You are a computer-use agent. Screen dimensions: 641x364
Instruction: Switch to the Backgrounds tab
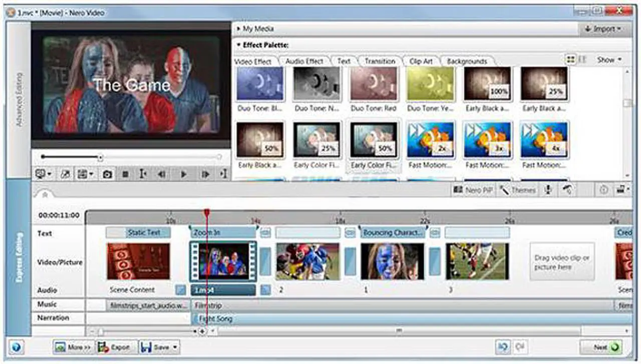pyautogui.click(x=467, y=61)
